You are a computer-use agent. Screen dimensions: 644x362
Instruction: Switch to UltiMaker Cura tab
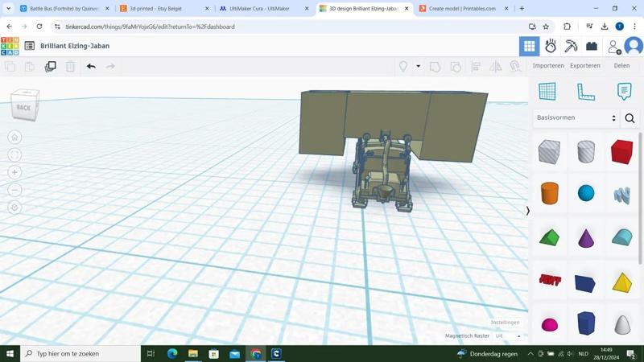click(264, 9)
